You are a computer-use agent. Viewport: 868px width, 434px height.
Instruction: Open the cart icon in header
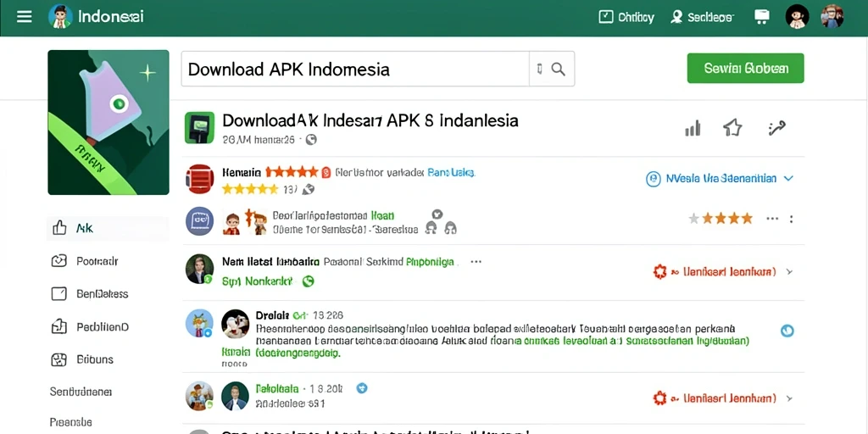pyautogui.click(x=762, y=17)
